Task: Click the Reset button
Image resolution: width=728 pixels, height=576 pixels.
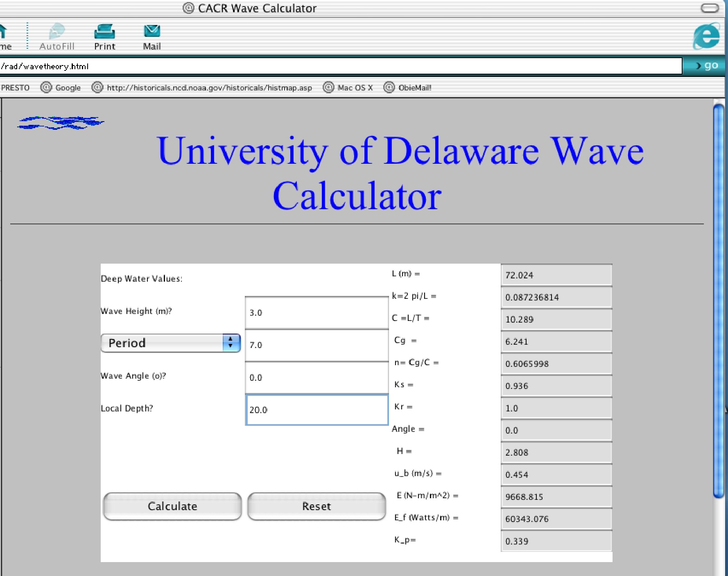Action: 317,506
